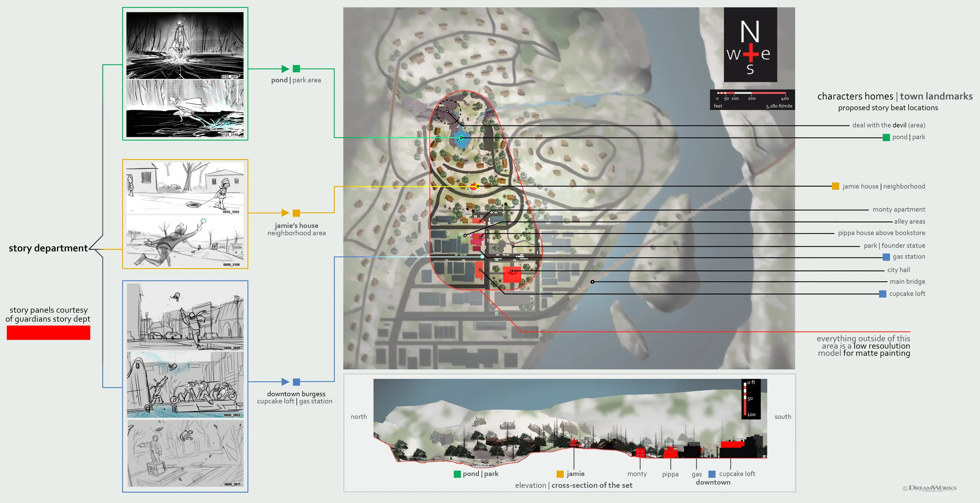Click the blue legend square next to cupcake loft
The width and height of the screenshot is (980, 503).
click(x=883, y=294)
